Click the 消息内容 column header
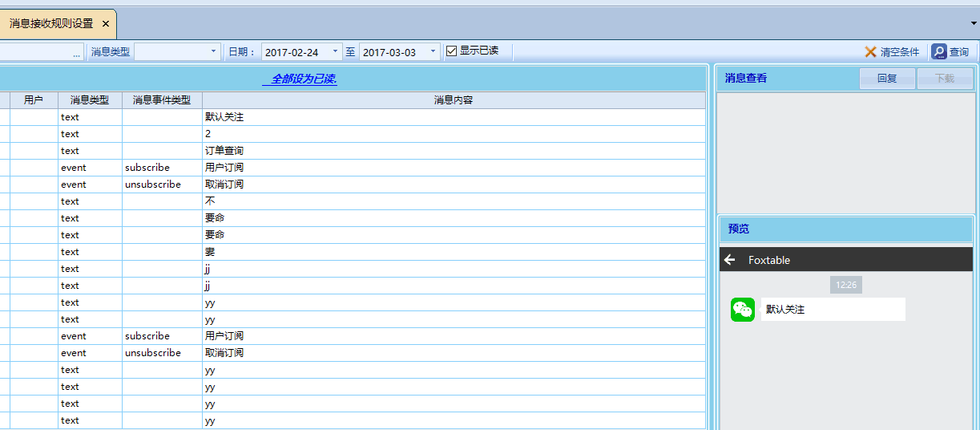 point(454,100)
